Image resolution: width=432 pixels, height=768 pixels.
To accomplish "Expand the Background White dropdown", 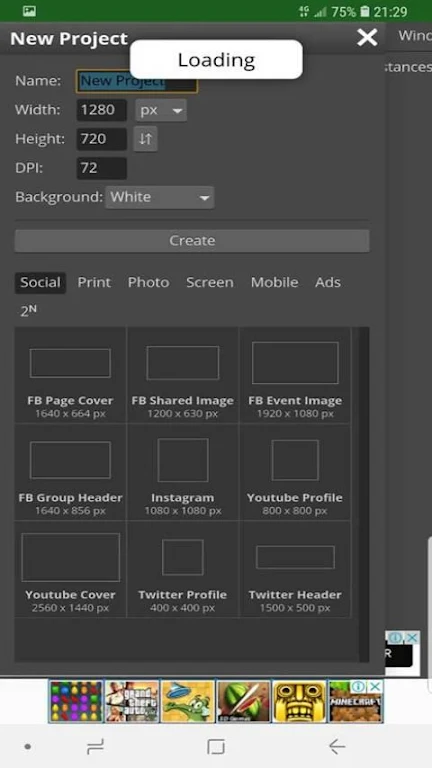I will 160,197.
